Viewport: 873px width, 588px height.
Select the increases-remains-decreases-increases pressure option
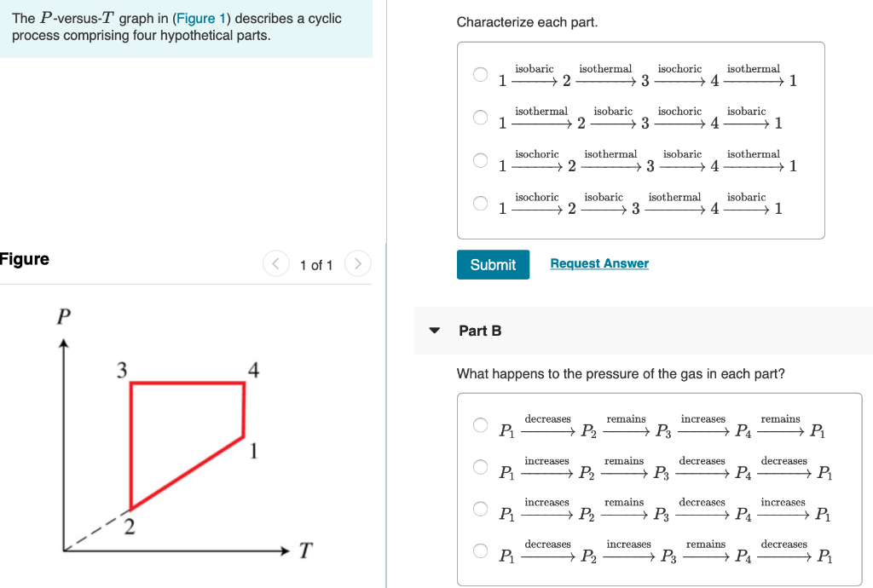(x=480, y=508)
